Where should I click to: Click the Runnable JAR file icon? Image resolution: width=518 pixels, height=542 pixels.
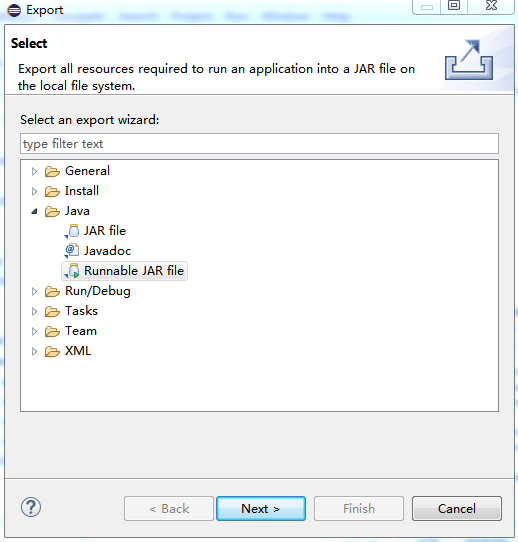72,271
